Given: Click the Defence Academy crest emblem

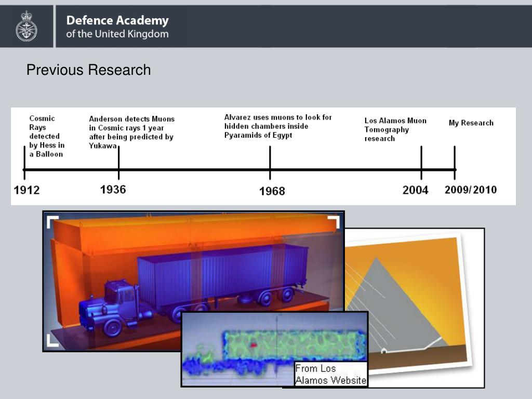Looking at the screenshot, I should pyautogui.click(x=26, y=26).
